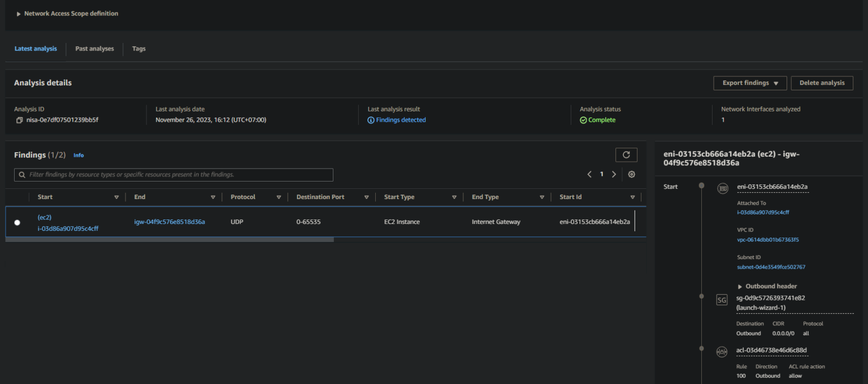Viewport: 868px width, 384px height.
Task: Switch to the Past analyses tab
Action: pos(94,49)
